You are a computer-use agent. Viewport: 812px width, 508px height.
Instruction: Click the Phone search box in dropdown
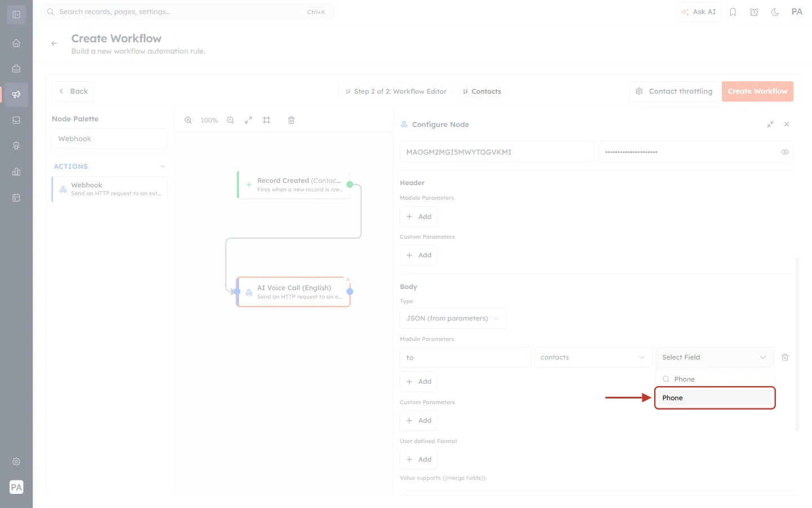pyautogui.click(x=715, y=379)
